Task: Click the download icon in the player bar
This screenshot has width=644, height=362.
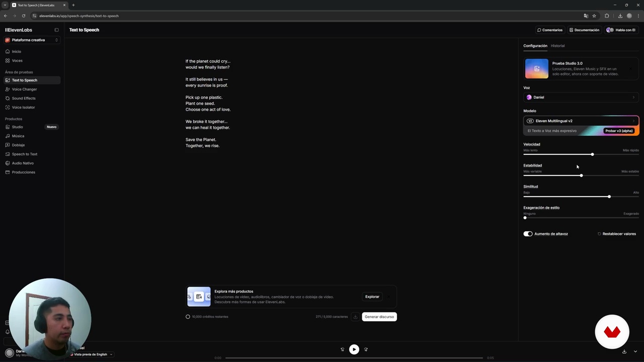Action: pyautogui.click(x=624, y=351)
